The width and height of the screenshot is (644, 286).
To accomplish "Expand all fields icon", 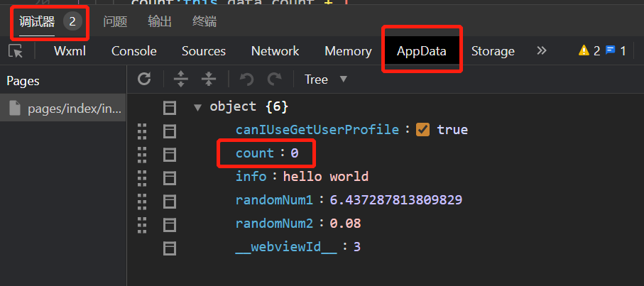I will point(181,79).
